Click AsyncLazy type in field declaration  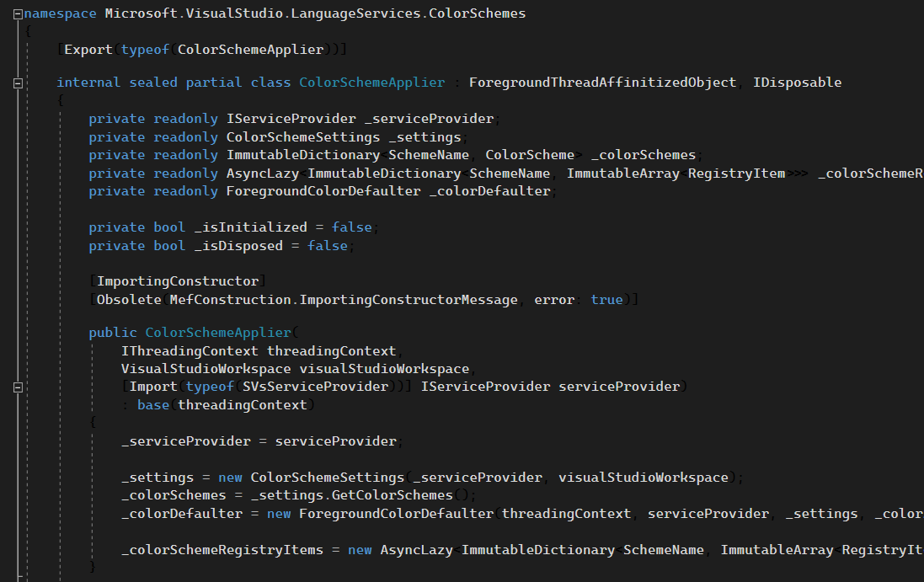click(x=262, y=174)
